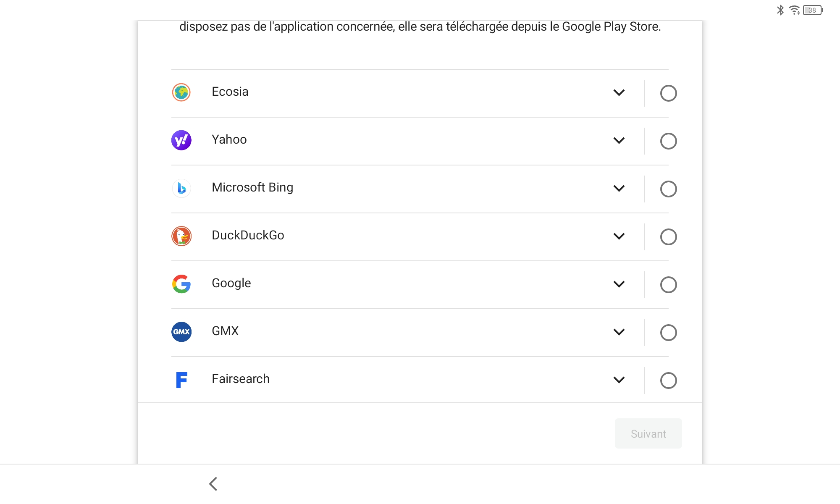Show more details for GMX

point(619,332)
